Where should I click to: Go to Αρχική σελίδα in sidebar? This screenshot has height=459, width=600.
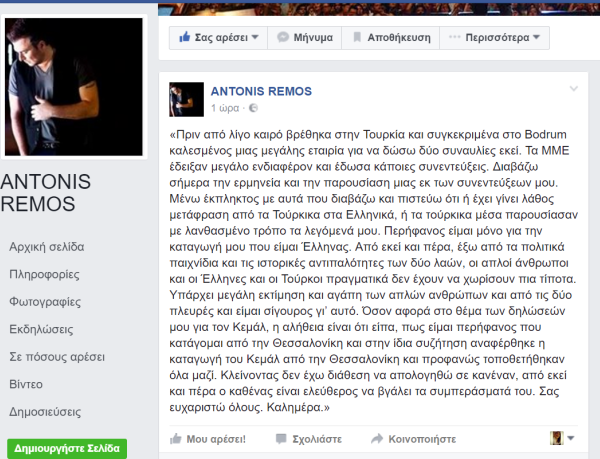(x=47, y=247)
